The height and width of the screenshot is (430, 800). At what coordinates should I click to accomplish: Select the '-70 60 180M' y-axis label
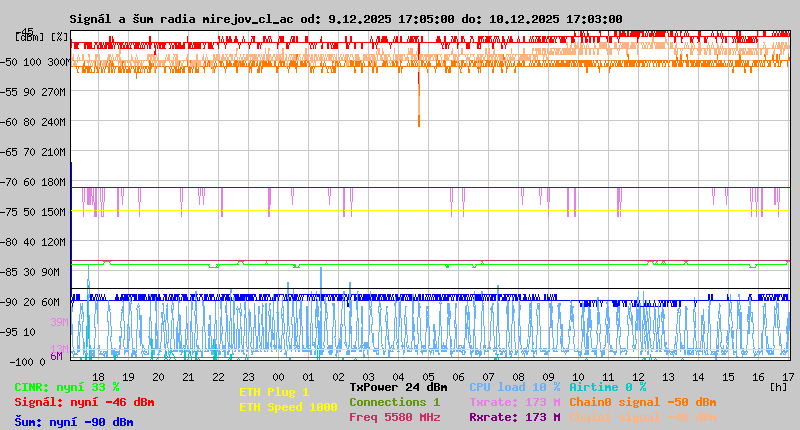point(33,182)
